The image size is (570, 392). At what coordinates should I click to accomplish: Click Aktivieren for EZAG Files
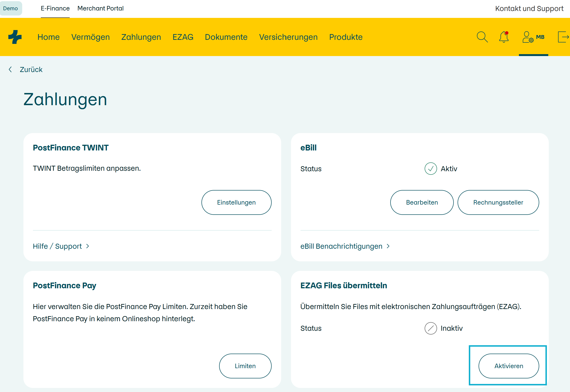coord(509,366)
